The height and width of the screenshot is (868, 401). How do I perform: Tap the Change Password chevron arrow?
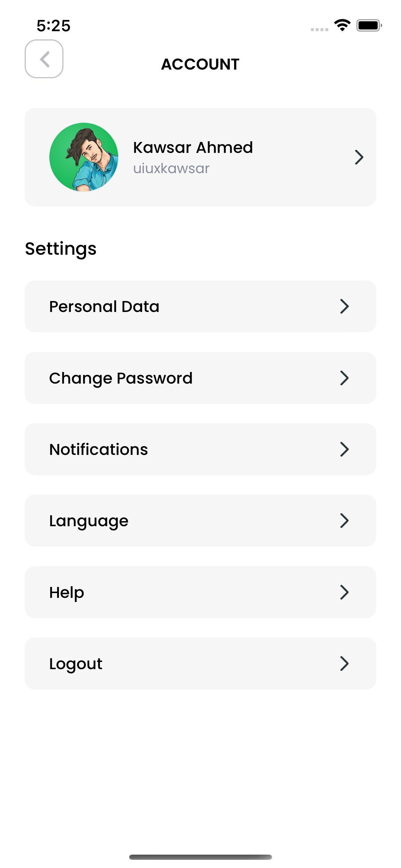pyautogui.click(x=344, y=378)
